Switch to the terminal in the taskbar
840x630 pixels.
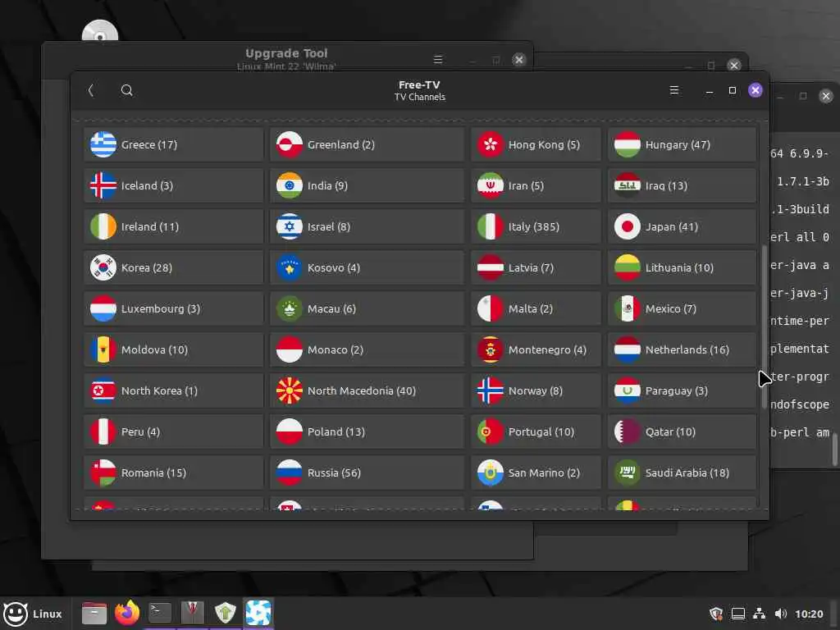[160, 614]
